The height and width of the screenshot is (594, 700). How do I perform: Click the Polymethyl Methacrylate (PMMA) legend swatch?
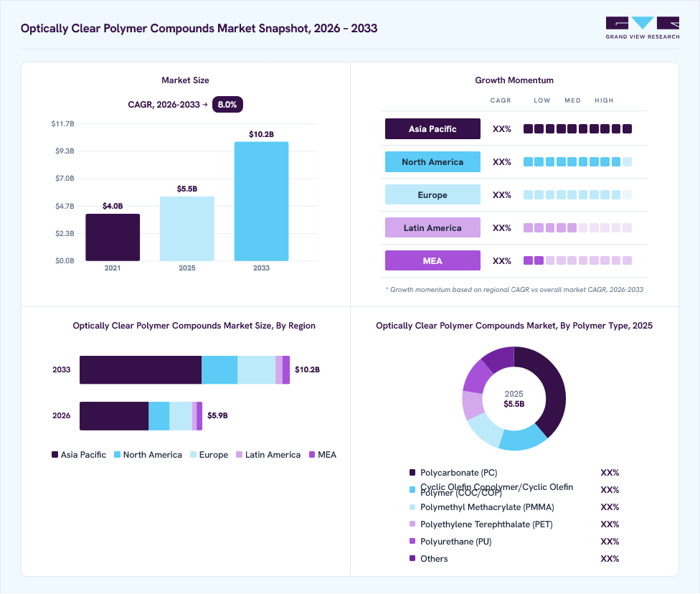[412, 507]
